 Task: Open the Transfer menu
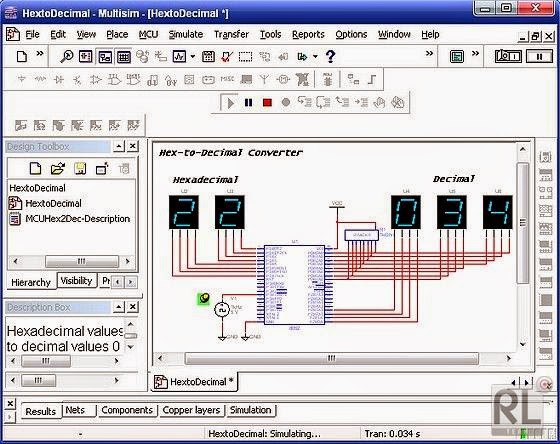[x=231, y=34]
